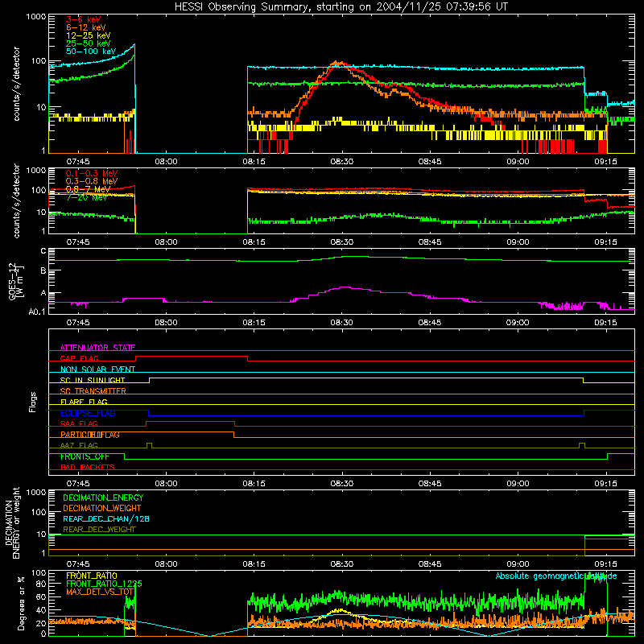Screen dimensions: 644x644
Task: Select the red 3-6 keV legend label
Action: coord(84,19)
